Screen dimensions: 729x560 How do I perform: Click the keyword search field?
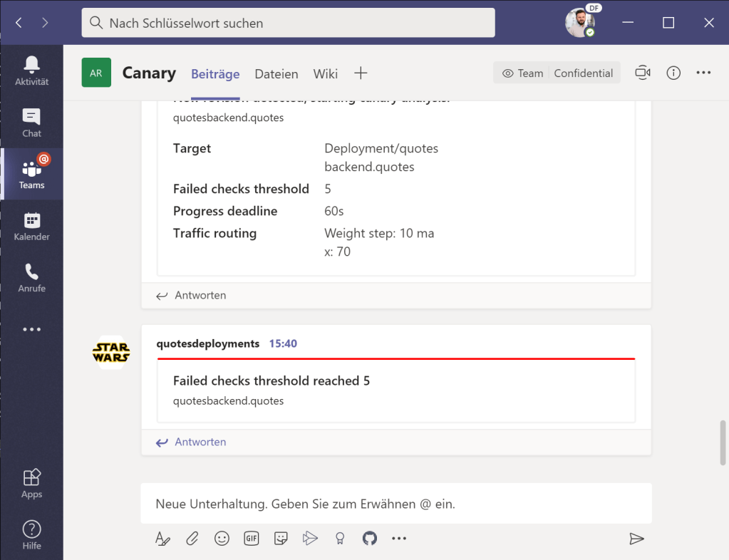tap(288, 23)
